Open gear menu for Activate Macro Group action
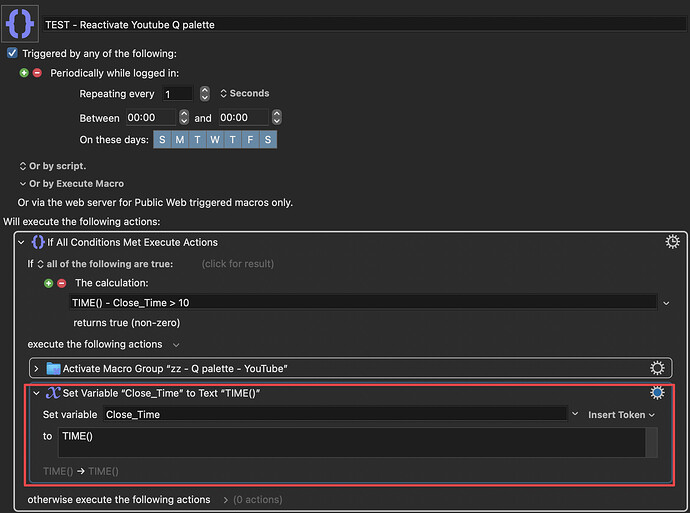The image size is (690, 513). [657, 368]
